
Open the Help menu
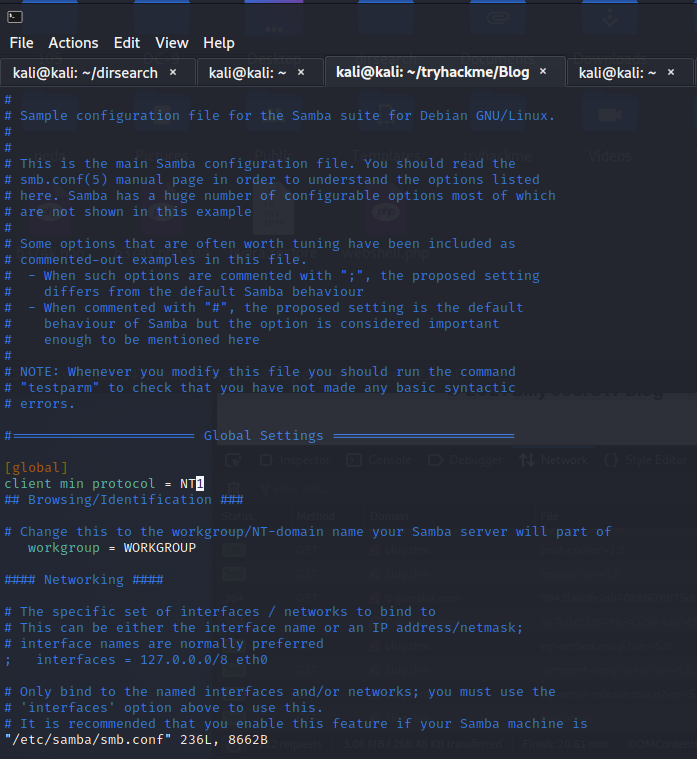pos(219,43)
